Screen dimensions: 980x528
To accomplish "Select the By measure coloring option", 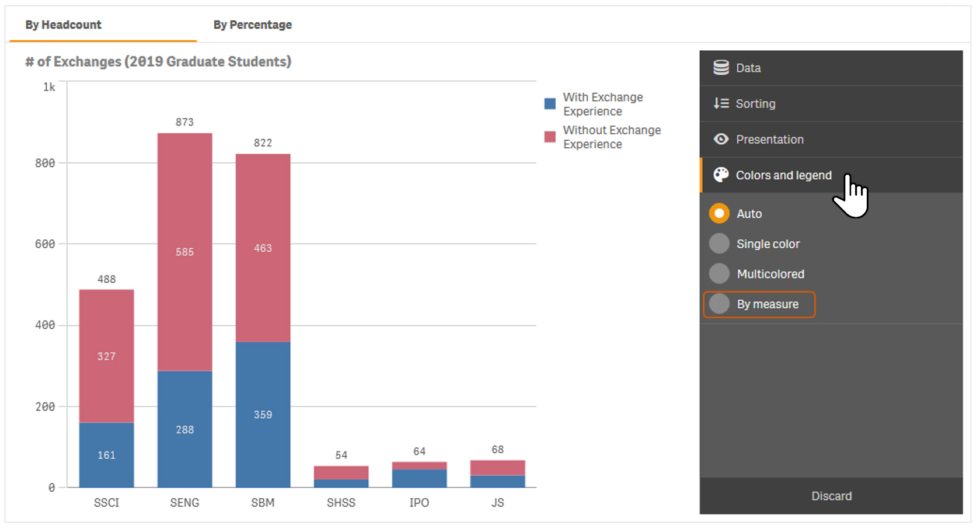I will click(719, 304).
